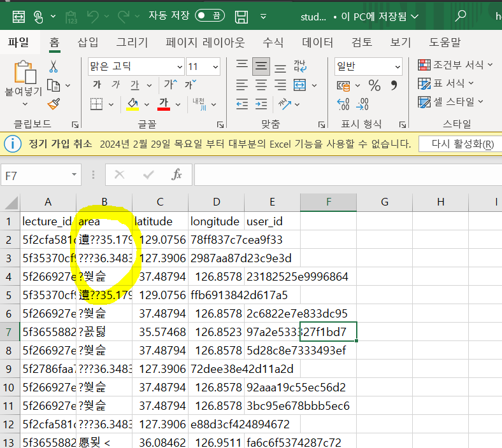The width and height of the screenshot is (502, 448).
Task: Click the Cut scissors icon
Action: 54,67
